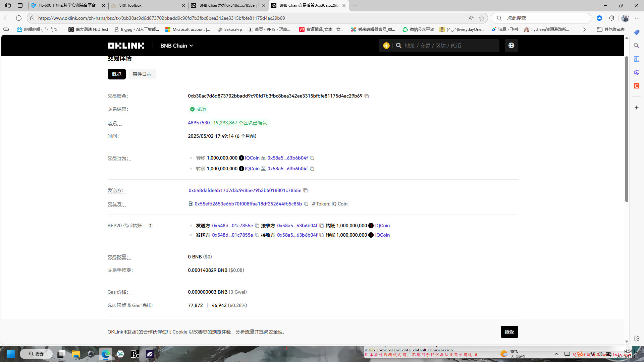Image resolution: width=644 pixels, height=362 pixels.
Task: Click the OKLink logo
Action: [126, 46]
